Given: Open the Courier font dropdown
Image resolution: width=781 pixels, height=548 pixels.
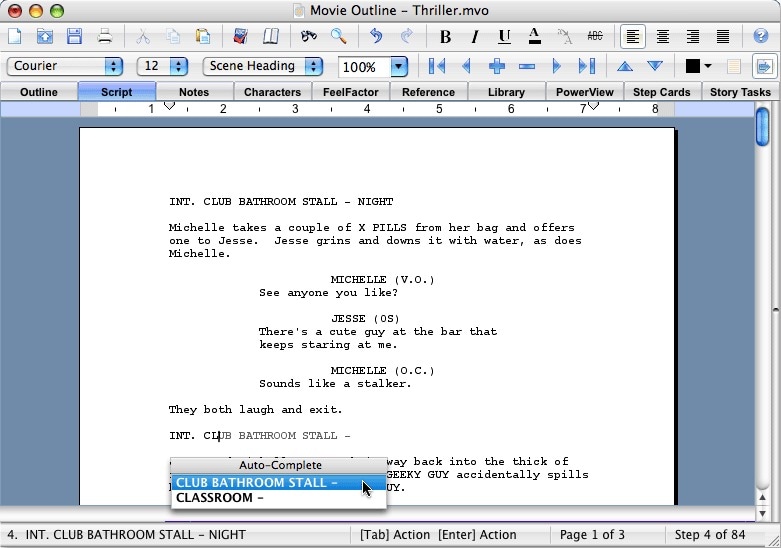Looking at the screenshot, I should (65, 66).
